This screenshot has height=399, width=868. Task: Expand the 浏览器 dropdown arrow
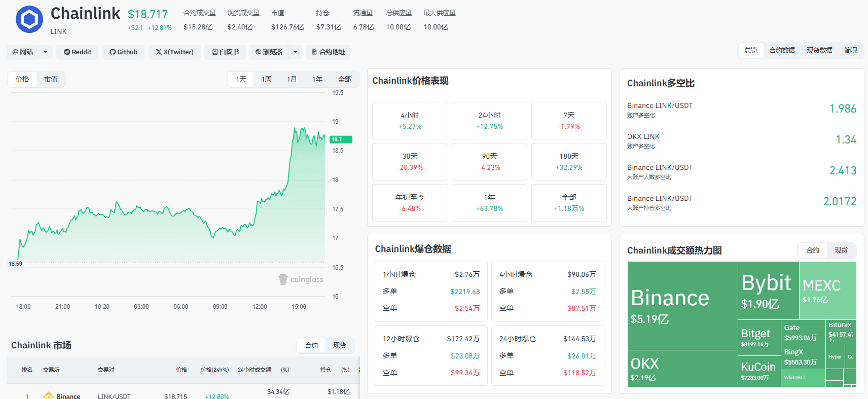point(295,52)
